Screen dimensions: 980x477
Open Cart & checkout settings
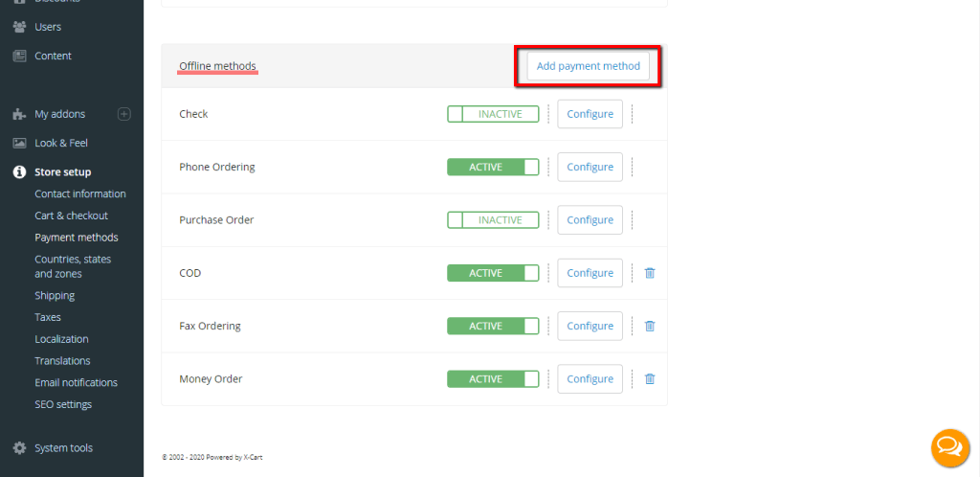[71, 216]
